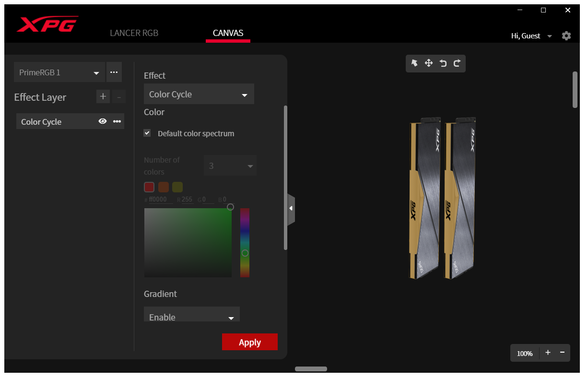Image resolution: width=588 pixels, height=379 pixels.
Task: Switch to the CANVAS tab
Action: coord(228,33)
